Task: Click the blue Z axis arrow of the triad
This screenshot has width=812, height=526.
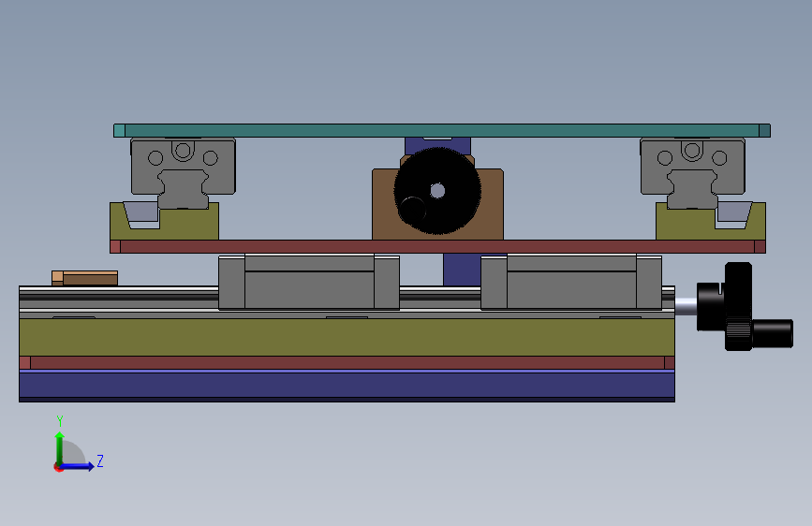Action: pyautogui.click(x=79, y=466)
